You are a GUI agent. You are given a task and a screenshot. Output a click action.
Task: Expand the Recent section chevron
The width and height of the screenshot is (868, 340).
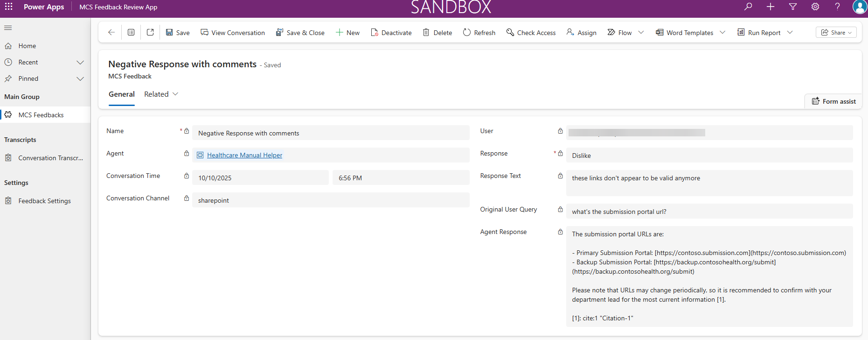(x=80, y=62)
